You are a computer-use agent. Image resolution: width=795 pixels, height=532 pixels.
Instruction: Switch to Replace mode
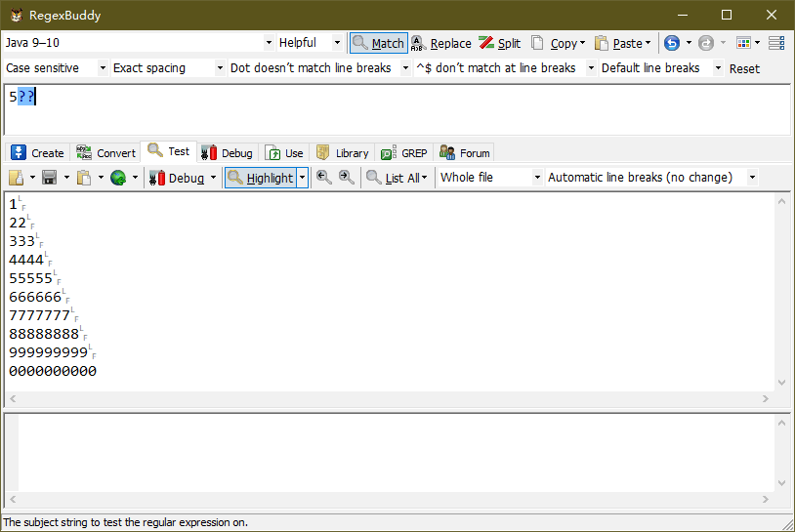[441, 43]
